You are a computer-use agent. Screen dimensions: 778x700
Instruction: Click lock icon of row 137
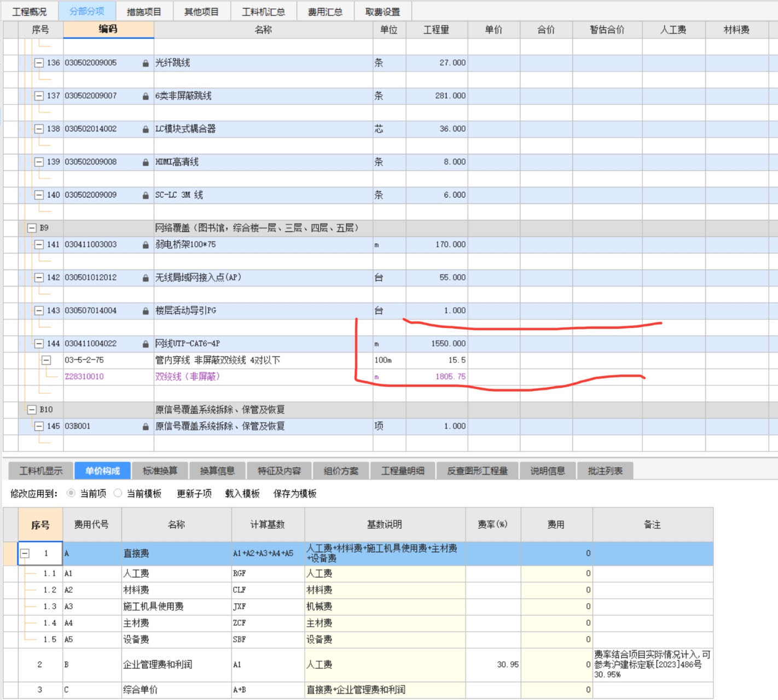[x=146, y=96]
